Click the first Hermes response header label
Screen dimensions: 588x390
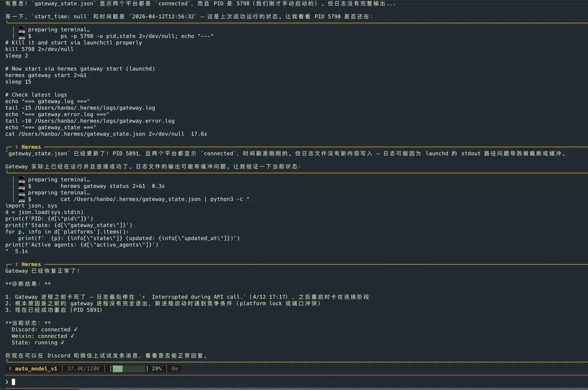click(x=31, y=147)
